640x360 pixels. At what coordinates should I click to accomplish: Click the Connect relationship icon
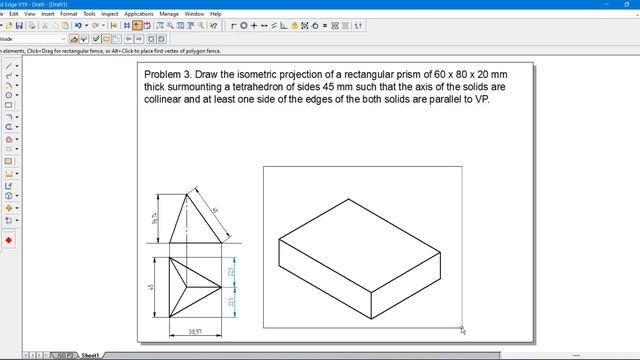(x=233, y=26)
